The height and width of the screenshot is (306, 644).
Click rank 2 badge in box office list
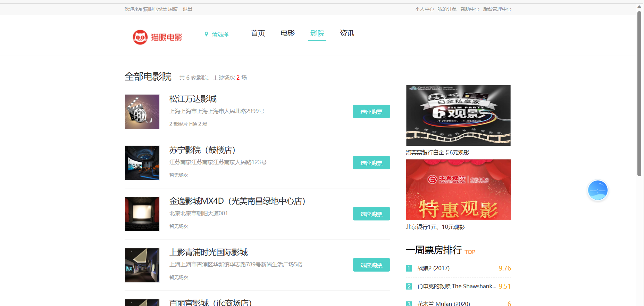point(409,287)
